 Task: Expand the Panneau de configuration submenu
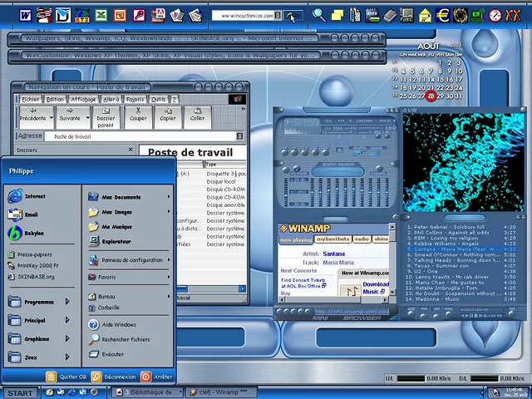coord(131,260)
